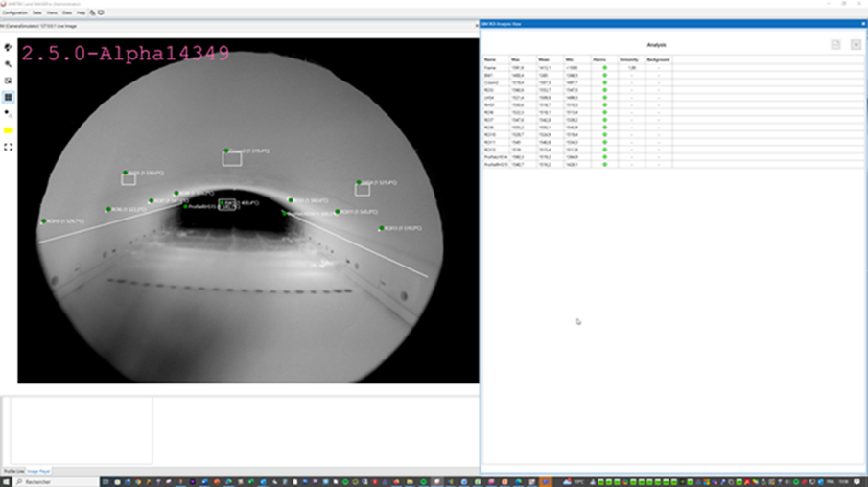Open the Windows Start menu
868x487 pixels.
pyautogui.click(x=6, y=482)
